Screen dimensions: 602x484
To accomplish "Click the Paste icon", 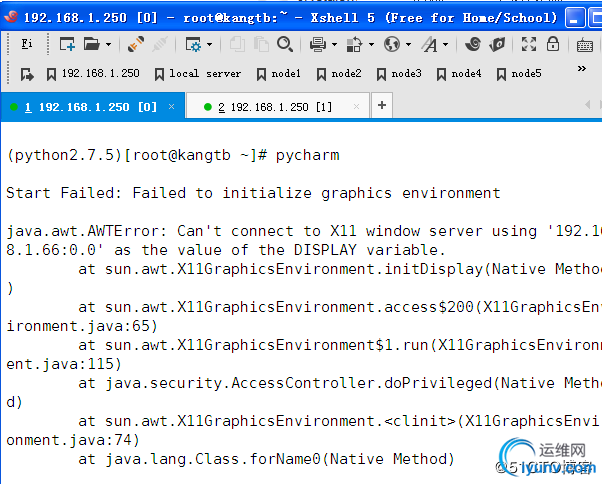I will click(261, 45).
